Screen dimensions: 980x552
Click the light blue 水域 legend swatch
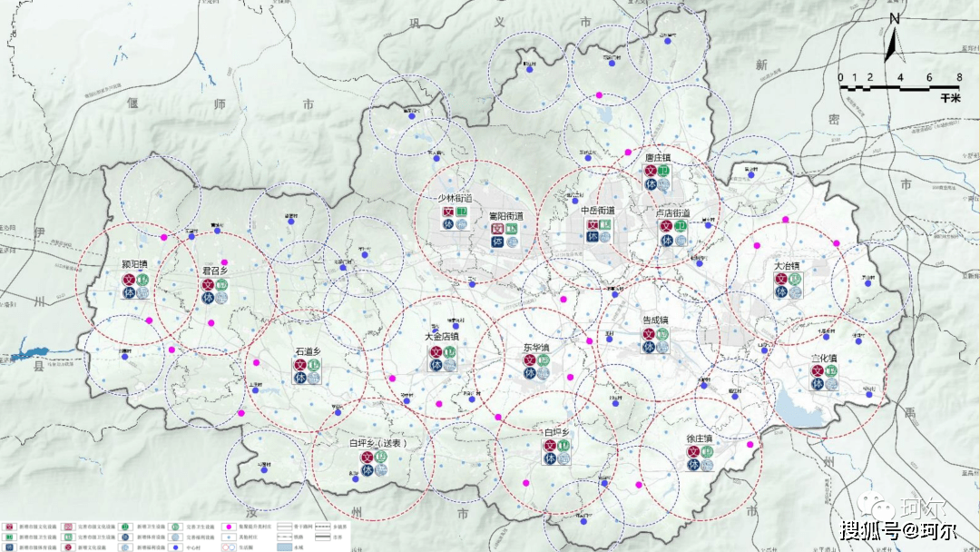pyautogui.click(x=283, y=547)
